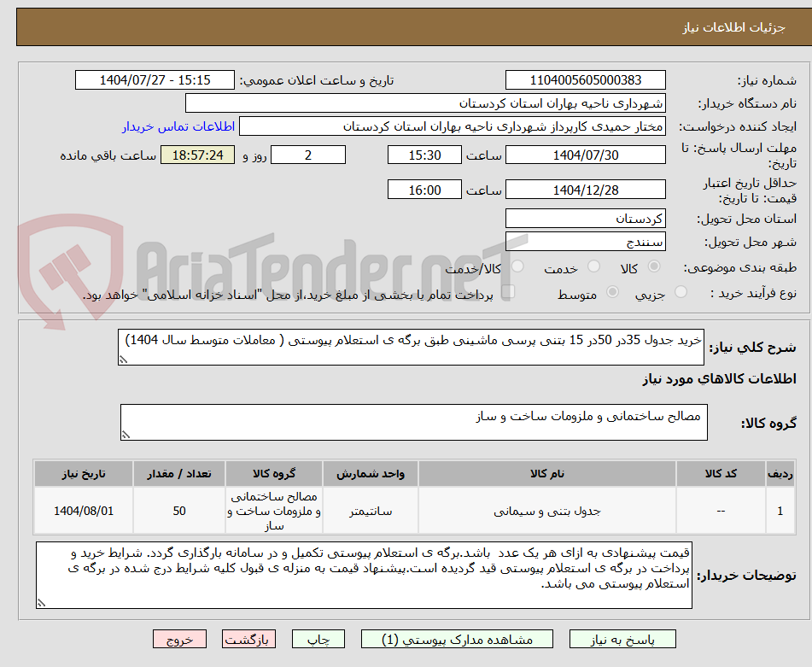The height and width of the screenshot is (667, 812).
Task: Select the شماره نیاز number field
Action: (586, 79)
